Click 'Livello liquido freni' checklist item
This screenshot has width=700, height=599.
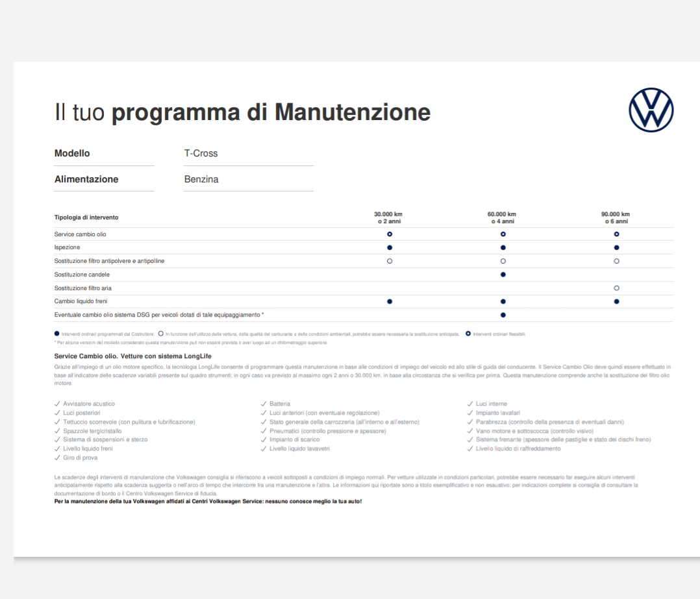pos(88,448)
